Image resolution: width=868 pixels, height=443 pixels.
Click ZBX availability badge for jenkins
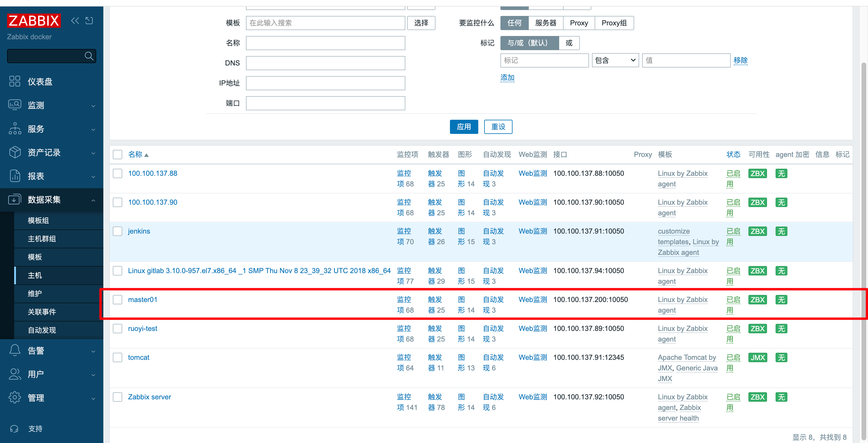[x=758, y=231]
